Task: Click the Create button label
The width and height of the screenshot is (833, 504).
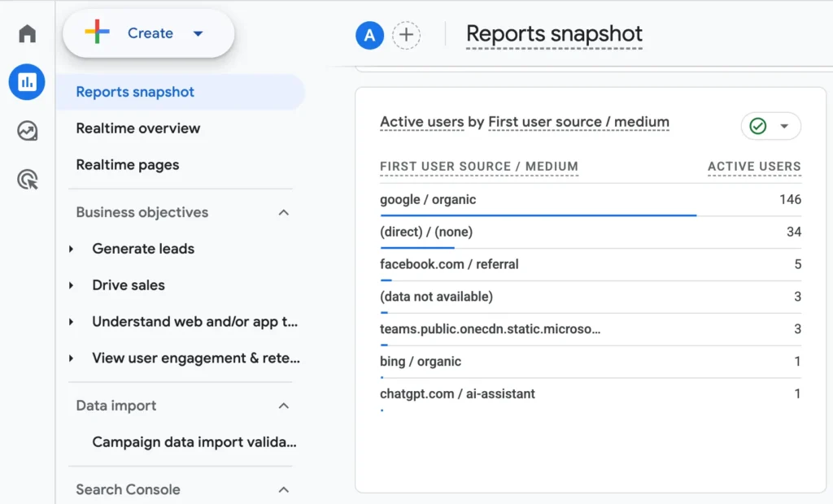Action: point(150,33)
